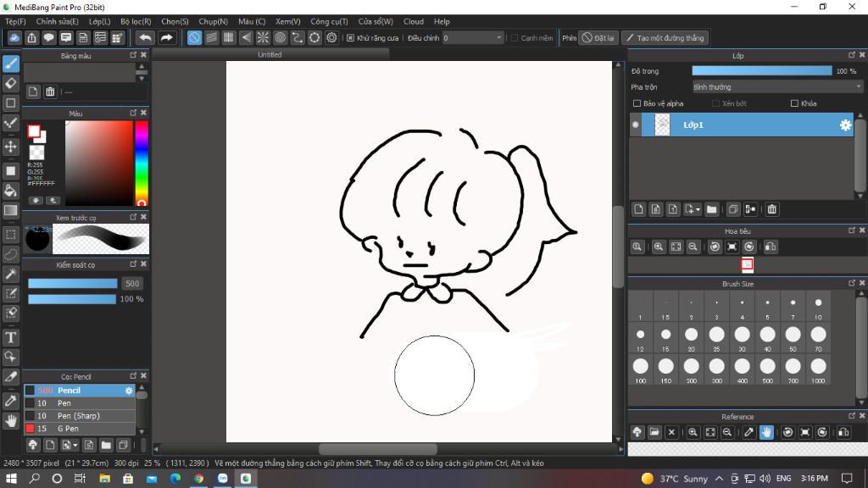Image resolution: width=868 pixels, height=488 pixels.
Task: Delete the selected layer with trash icon
Action: 771,209
